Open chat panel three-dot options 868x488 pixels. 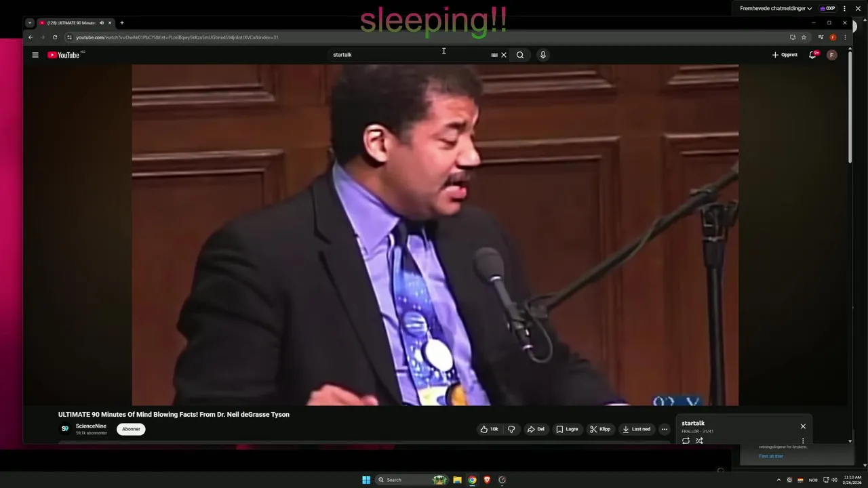coord(844,9)
